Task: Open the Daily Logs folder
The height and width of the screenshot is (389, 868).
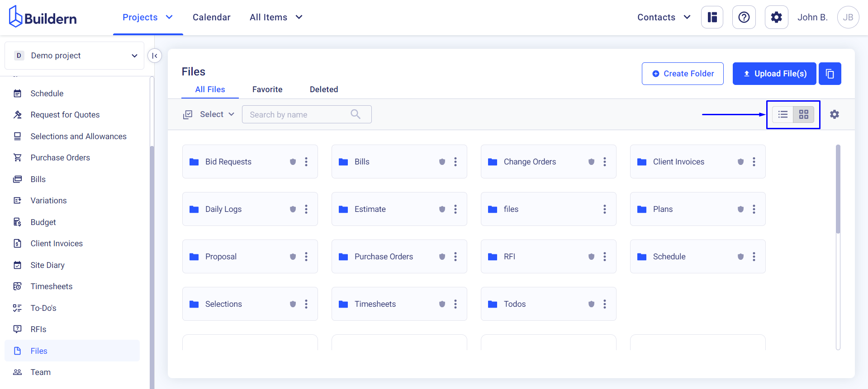Action: (250, 209)
